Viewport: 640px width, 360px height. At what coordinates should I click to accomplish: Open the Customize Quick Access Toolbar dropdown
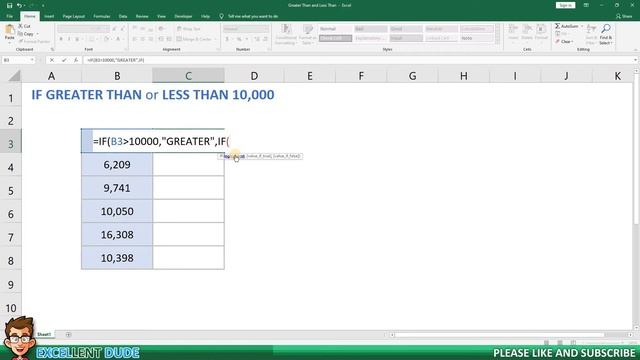tap(43, 5)
